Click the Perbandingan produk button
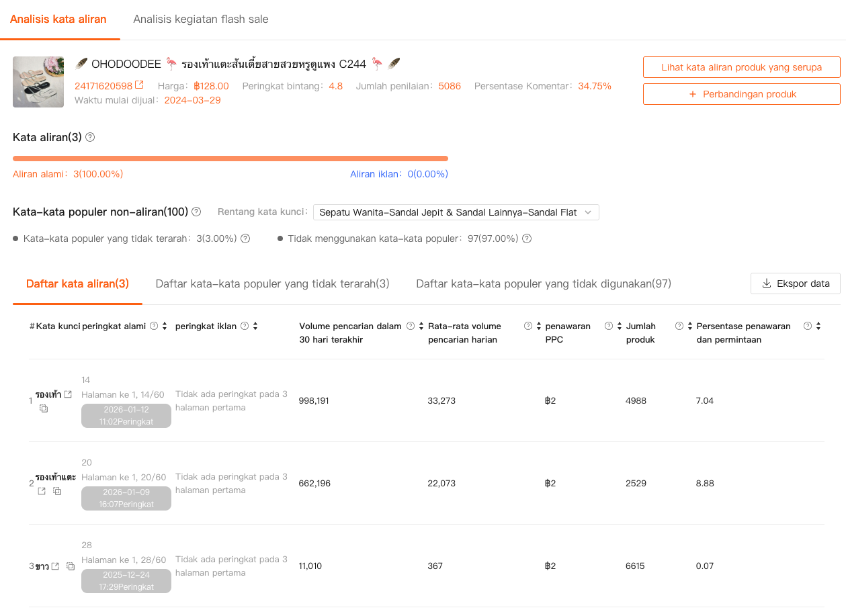 click(741, 94)
